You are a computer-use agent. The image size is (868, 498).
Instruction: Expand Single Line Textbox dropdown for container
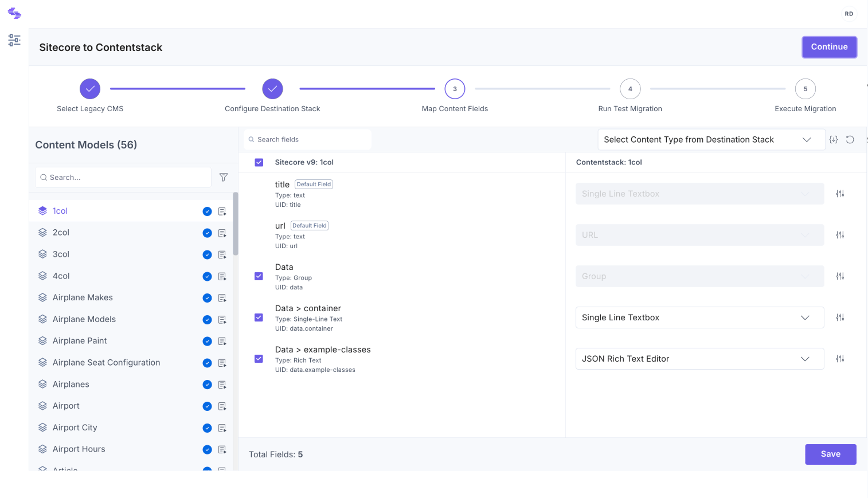700,317
